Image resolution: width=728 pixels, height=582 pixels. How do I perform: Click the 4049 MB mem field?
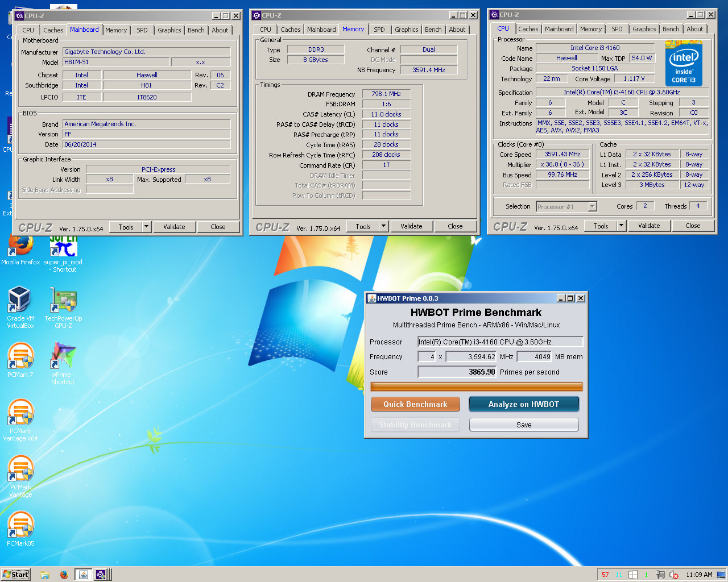[x=535, y=356]
